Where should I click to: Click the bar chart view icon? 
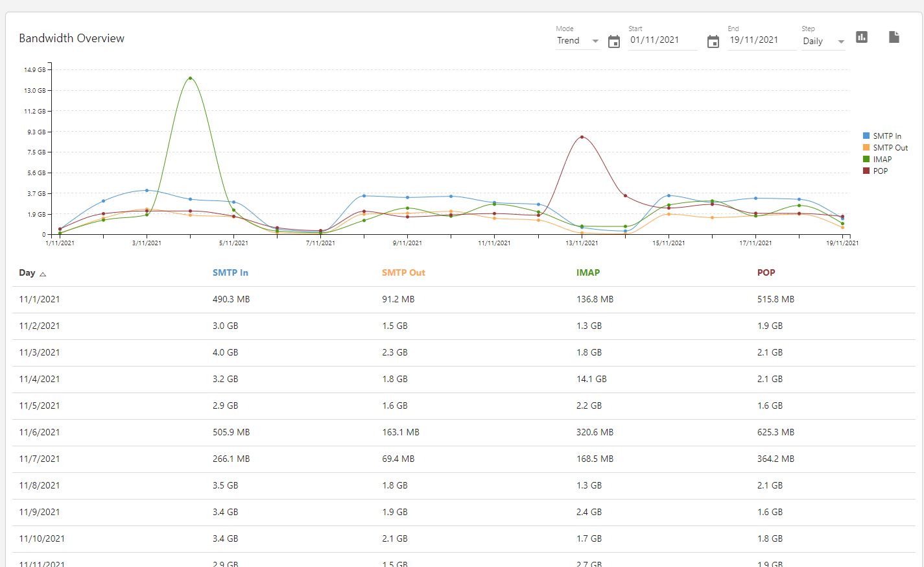tap(861, 37)
